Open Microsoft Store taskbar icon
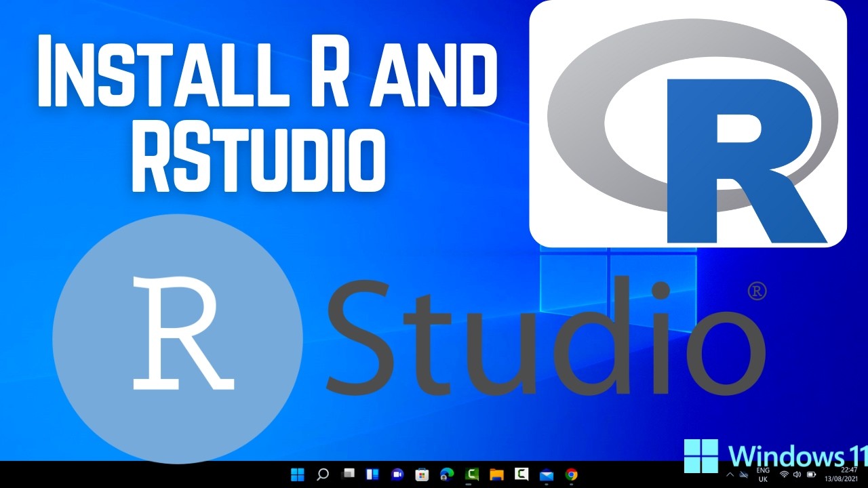The height and width of the screenshot is (488, 868). [x=422, y=474]
